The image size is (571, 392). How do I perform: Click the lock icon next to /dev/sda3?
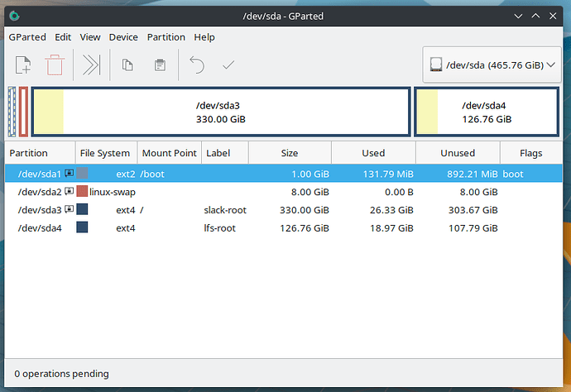70,209
